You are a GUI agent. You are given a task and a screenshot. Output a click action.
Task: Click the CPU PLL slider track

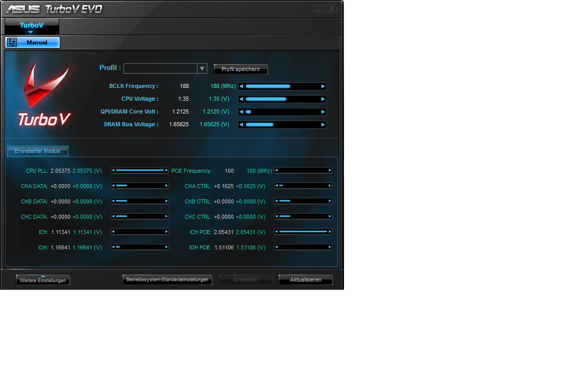(140, 171)
